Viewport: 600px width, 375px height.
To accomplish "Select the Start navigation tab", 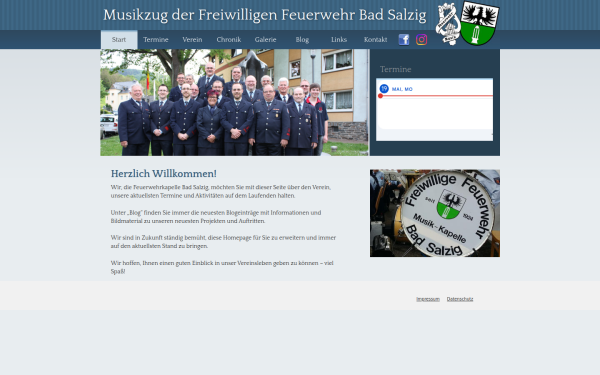I will pos(119,39).
